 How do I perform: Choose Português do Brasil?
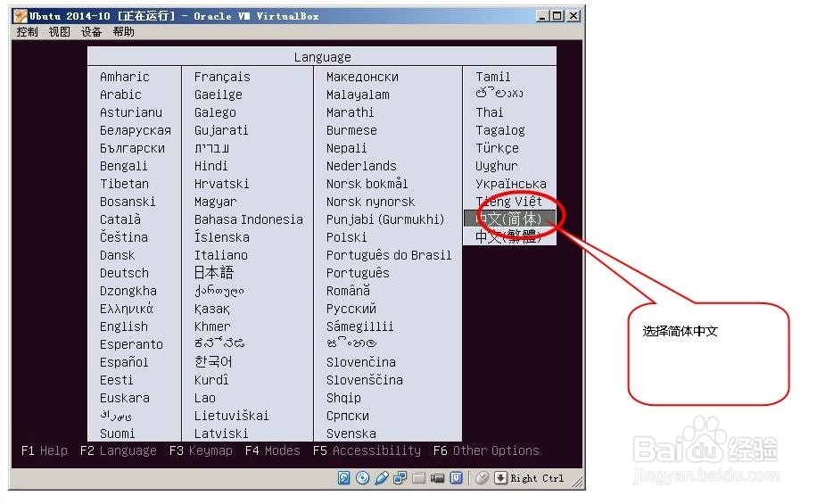click(389, 255)
